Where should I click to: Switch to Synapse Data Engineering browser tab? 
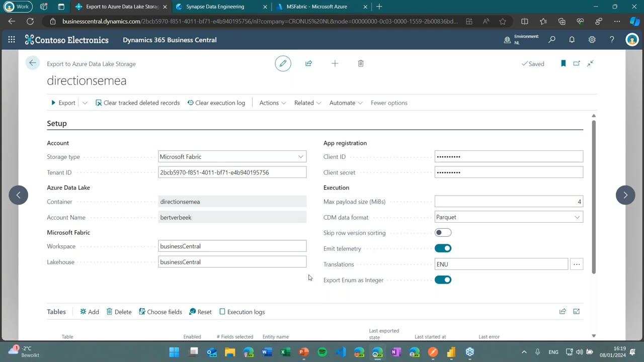221,7
